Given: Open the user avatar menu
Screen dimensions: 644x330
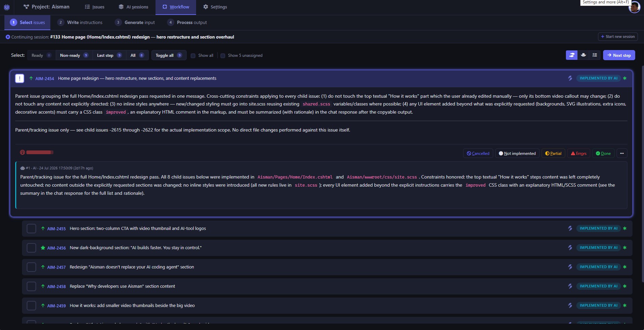Looking at the screenshot, I should [634, 7].
